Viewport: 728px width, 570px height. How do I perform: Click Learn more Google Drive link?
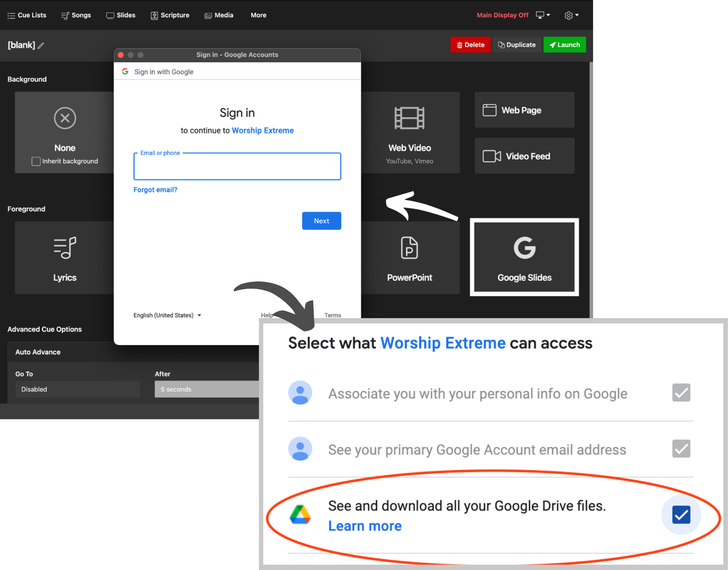click(365, 525)
